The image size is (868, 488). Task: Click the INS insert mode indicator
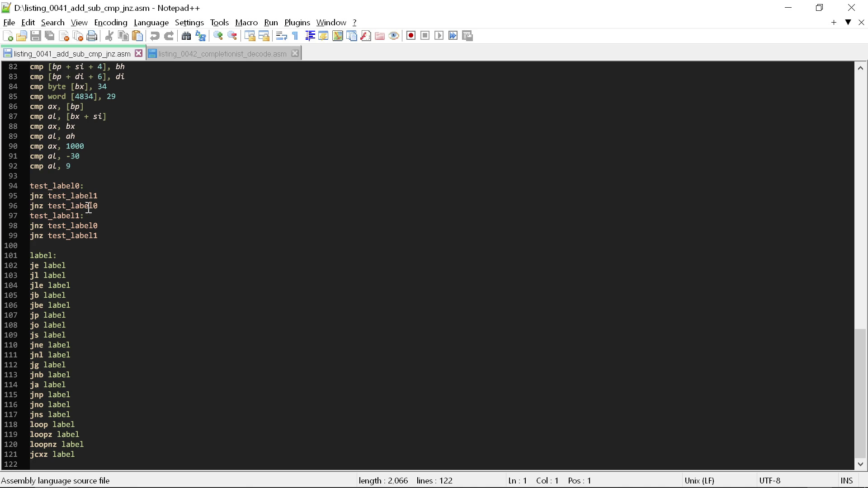tap(846, 480)
